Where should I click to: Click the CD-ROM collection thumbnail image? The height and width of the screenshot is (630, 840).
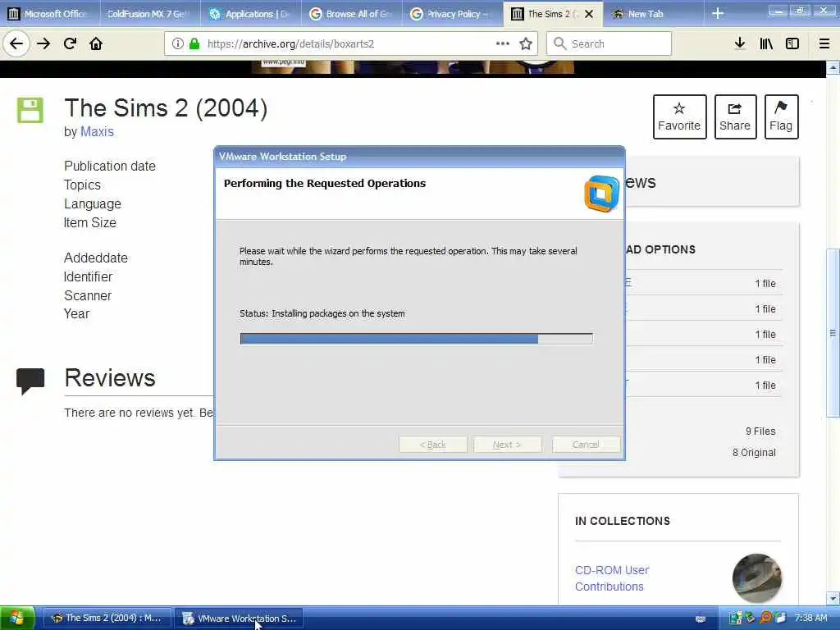click(x=756, y=578)
